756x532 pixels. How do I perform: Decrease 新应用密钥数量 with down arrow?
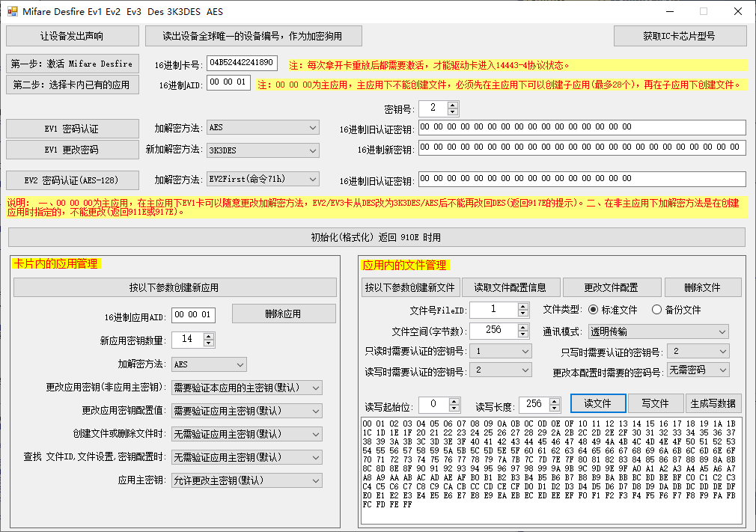[x=208, y=343]
